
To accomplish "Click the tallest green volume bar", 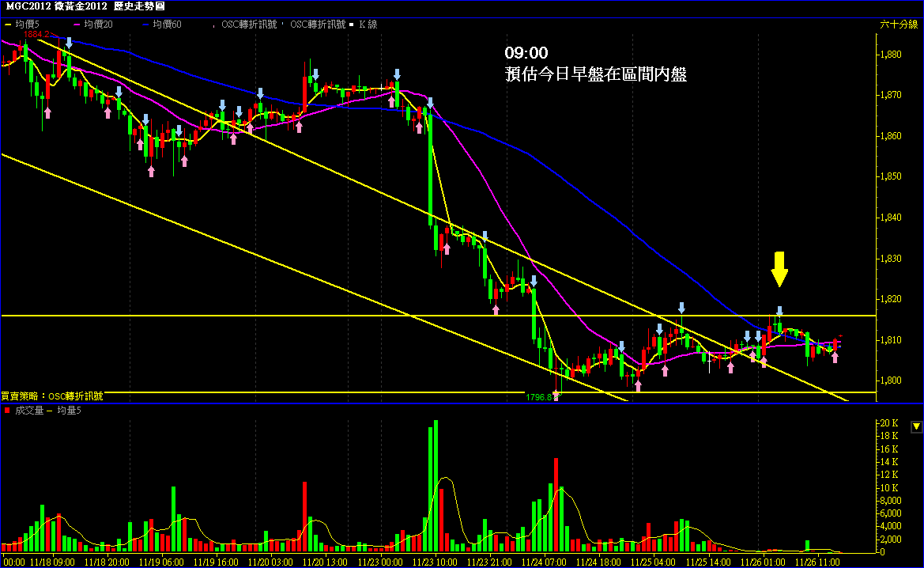I will pyautogui.click(x=436, y=487).
